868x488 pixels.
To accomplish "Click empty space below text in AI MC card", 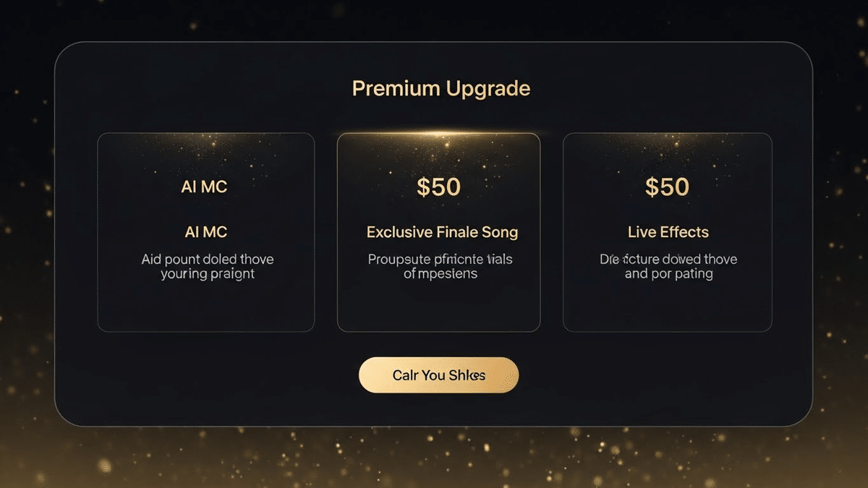I will pyautogui.click(x=206, y=307).
